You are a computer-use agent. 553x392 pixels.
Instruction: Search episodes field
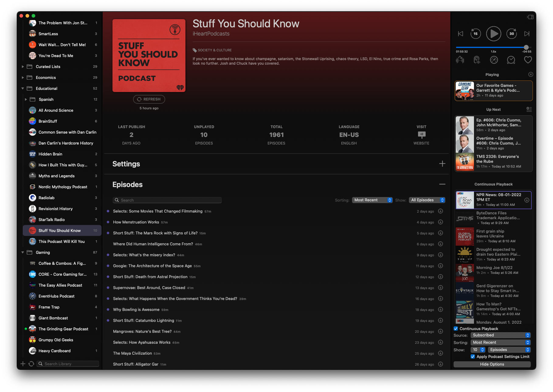pyautogui.click(x=167, y=200)
